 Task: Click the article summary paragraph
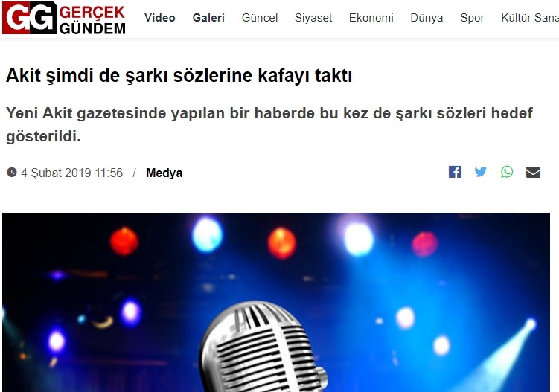pyautogui.click(x=269, y=124)
